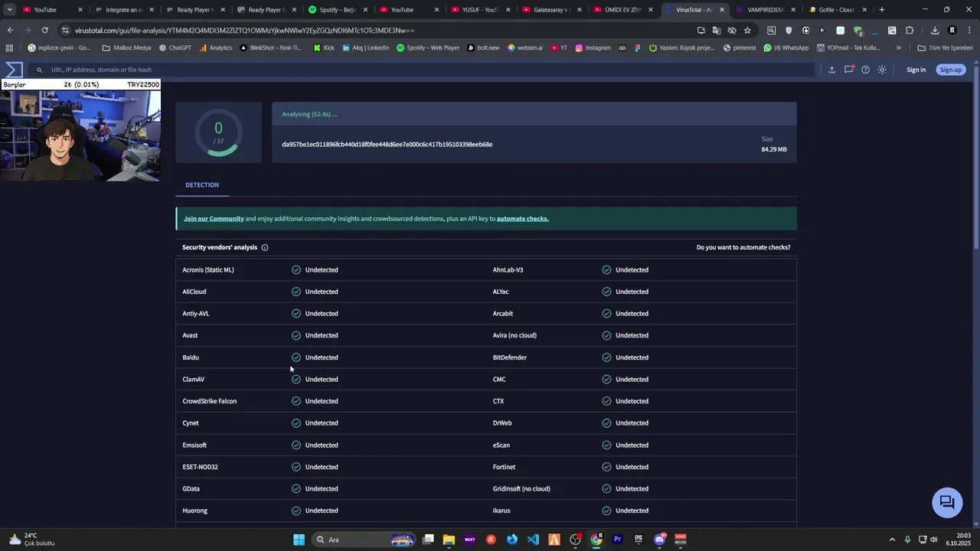Viewport: 980px width, 551px height.
Task: Bookmark this page with the star icon
Action: point(747,30)
